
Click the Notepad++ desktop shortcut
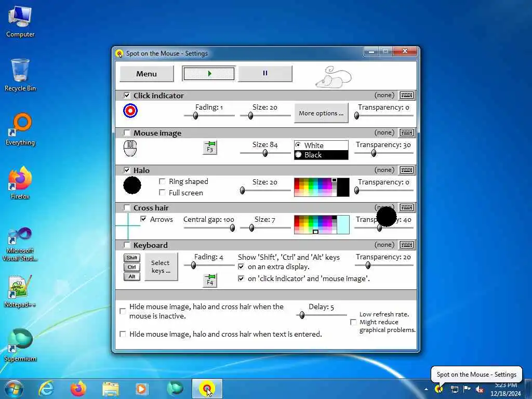click(x=20, y=291)
